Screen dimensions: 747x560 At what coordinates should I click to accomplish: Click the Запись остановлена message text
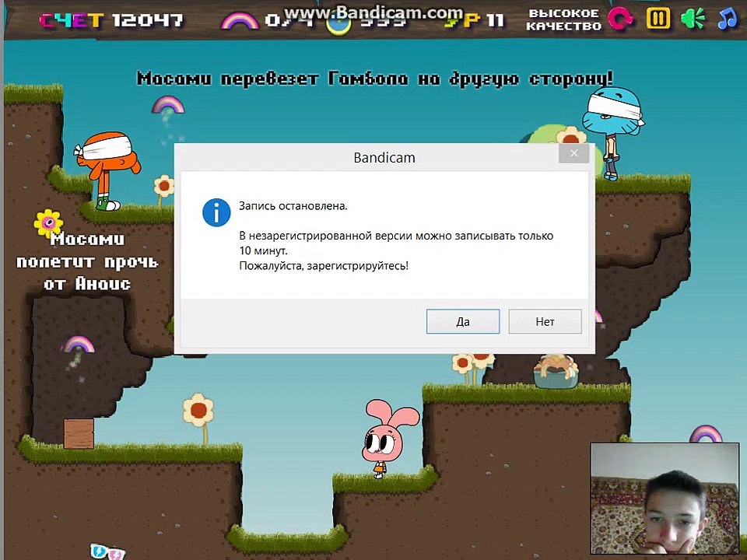(x=293, y=206)
